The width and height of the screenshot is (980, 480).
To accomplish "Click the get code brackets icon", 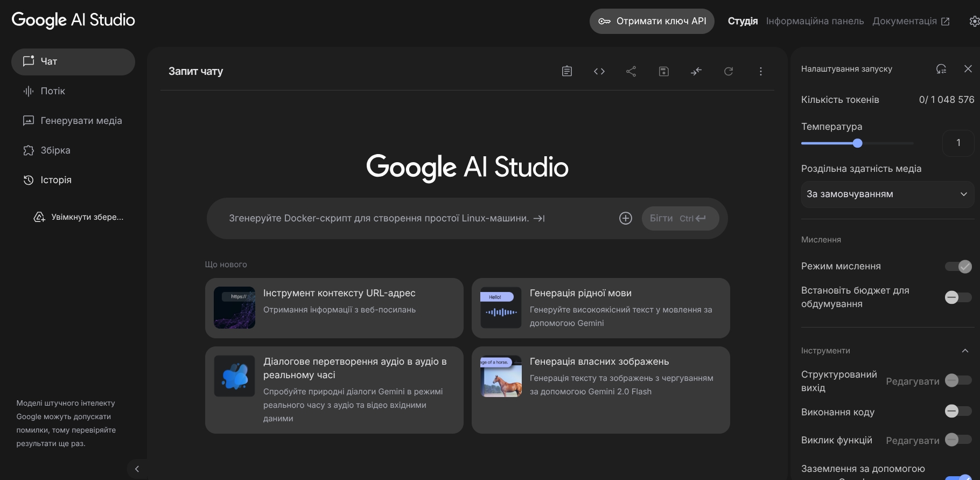I will pos(599,71).
